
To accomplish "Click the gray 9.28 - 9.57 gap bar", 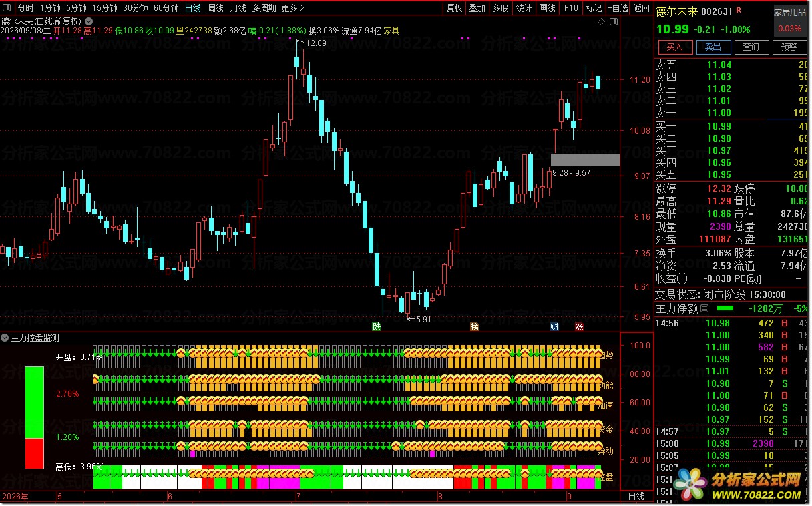I will (x=585, y=160).
